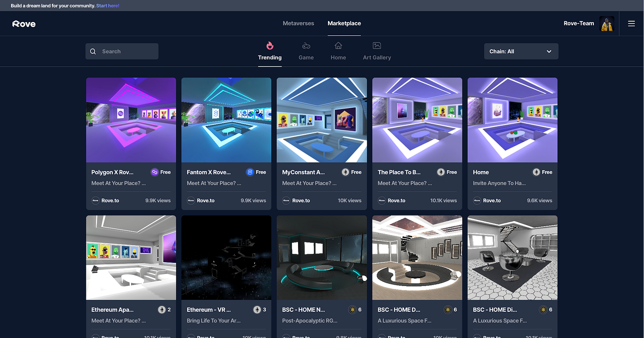Image resolution: width=644 pixels, height=338 pixels.
Task: Click Invite Anyone To Ha... description
Action: [499, 183]
